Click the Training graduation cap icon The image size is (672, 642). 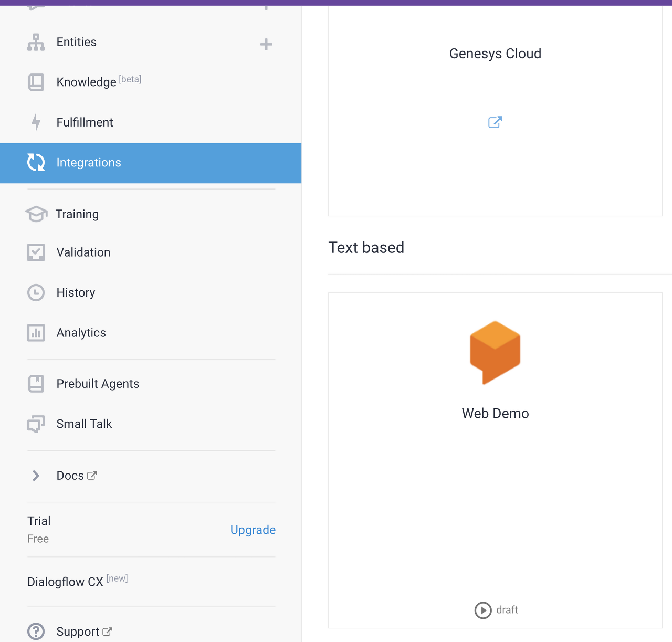point(36,214)
